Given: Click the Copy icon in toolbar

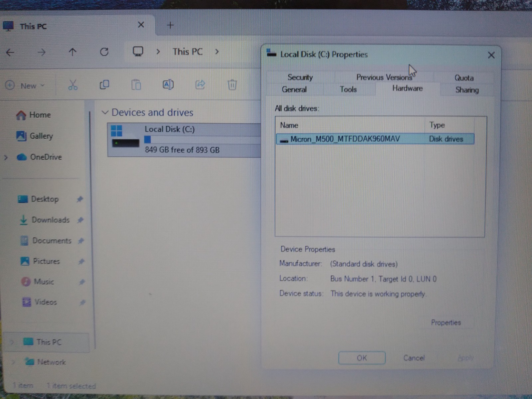Looking at the screenshot, I should pyautogui.click(x=104, y=85).
